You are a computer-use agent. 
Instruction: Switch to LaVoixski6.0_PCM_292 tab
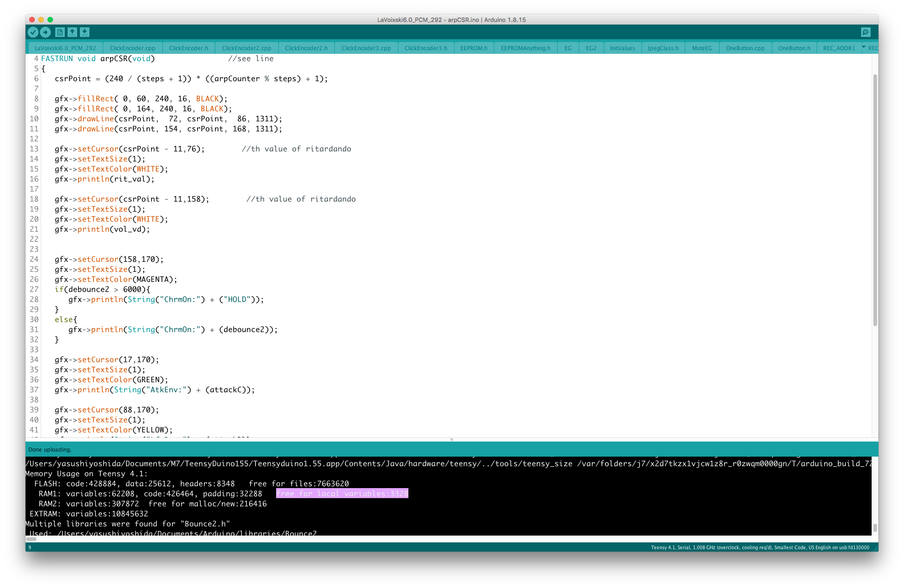65,48
